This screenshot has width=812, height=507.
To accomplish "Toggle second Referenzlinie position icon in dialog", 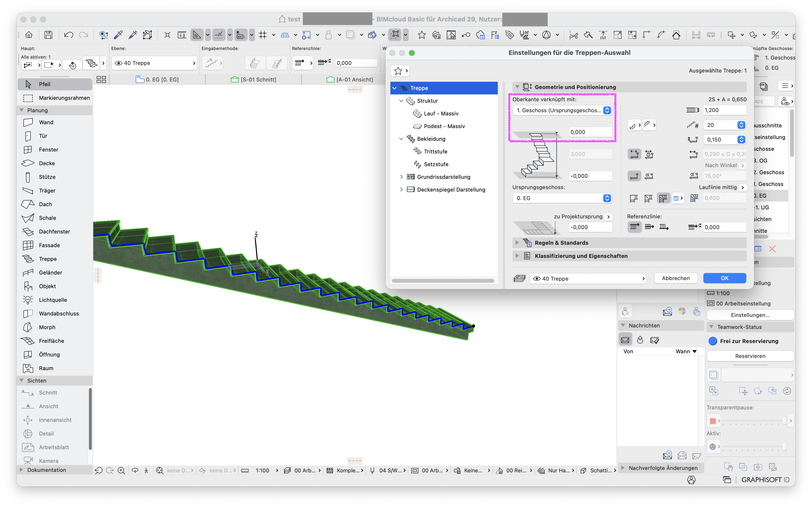I will pyautogui.click(x=649, y=227).
